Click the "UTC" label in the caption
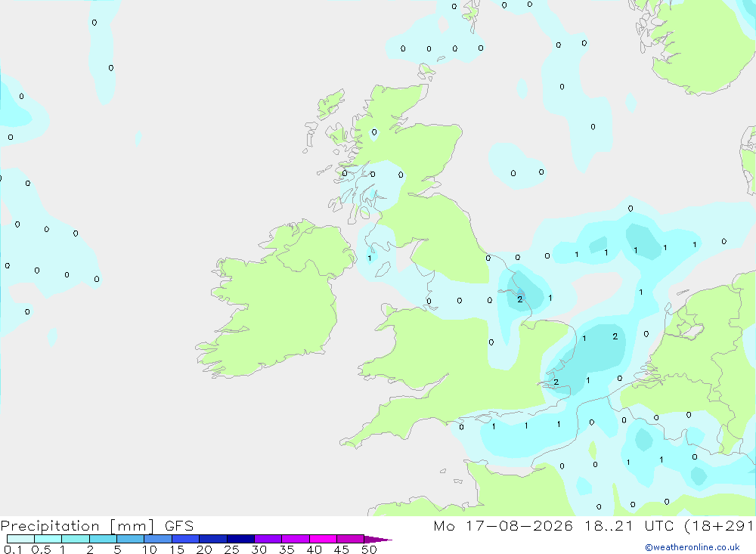The height and width of the screenshot is (554, 756). pos(659,526)
